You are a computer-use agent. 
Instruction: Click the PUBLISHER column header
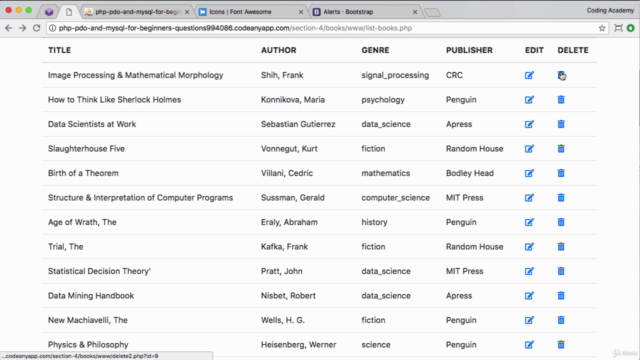click(x=469, y=50)
